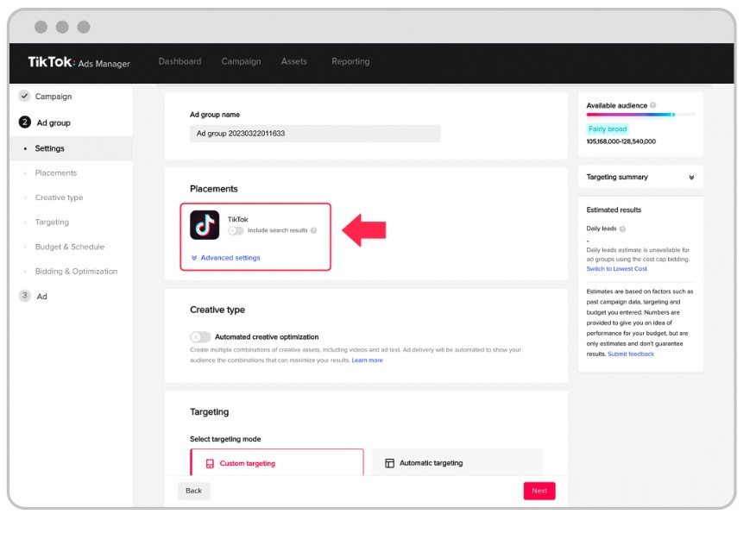Click the TikTok Ads Manager logo
Image resolution: width=756 pixels, height=539 pixels.
79,62
